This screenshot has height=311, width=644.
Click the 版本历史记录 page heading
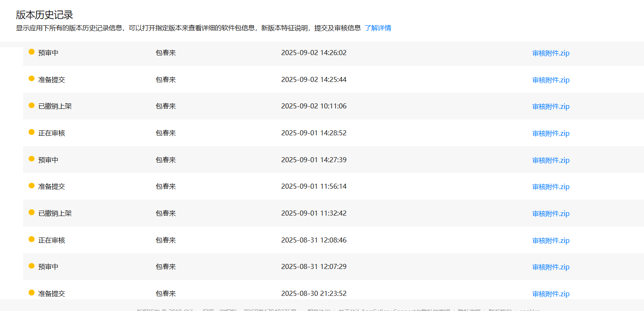pyautogui.click(x=45, y=15)
